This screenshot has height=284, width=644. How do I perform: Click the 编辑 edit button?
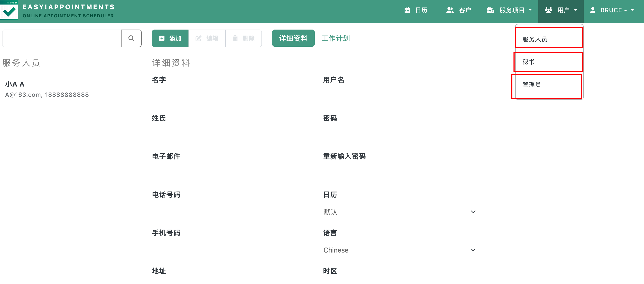coord(207,38)
